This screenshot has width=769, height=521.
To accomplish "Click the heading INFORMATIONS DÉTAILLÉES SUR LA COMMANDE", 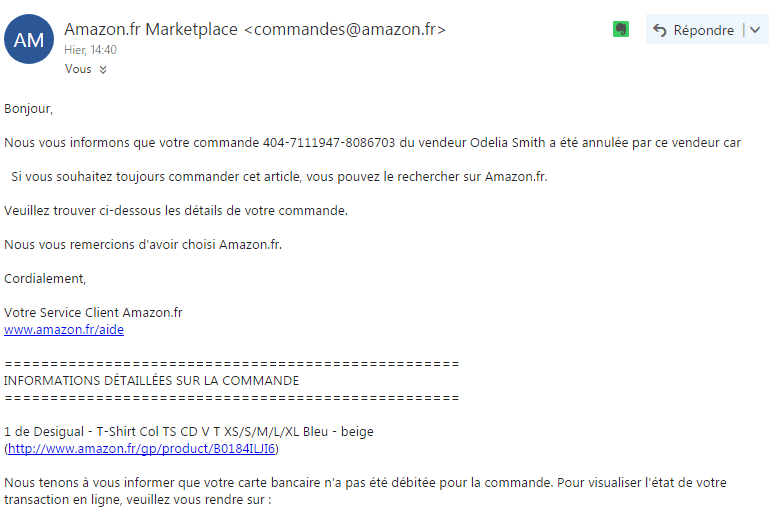I will [x=151, y=380].
